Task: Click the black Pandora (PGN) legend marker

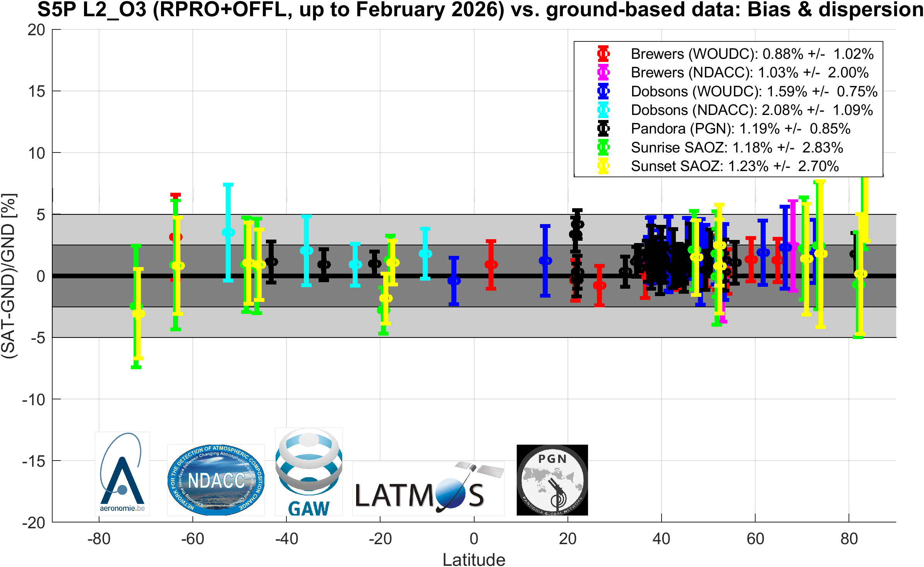Action: (x=603, y=128)
